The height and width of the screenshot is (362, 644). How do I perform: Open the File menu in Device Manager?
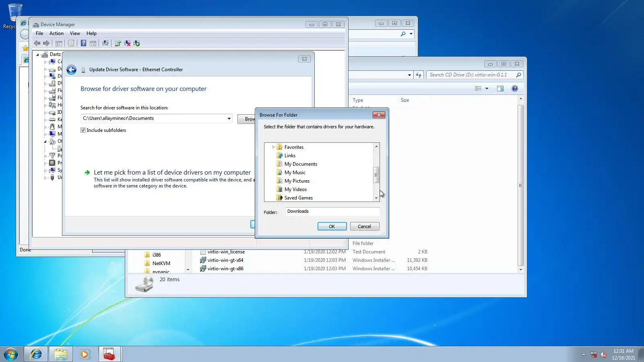click(39, 33)
